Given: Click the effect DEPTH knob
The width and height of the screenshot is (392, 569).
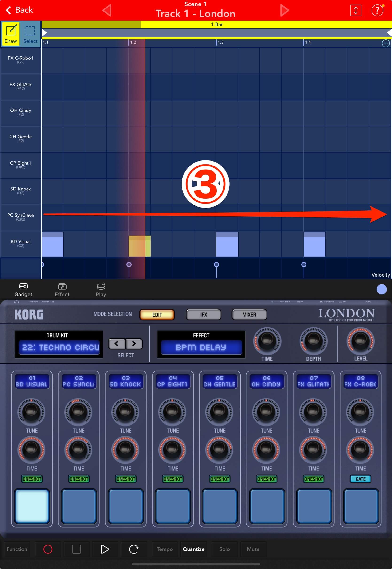Looking at the screenshot, I should point(313,341).
